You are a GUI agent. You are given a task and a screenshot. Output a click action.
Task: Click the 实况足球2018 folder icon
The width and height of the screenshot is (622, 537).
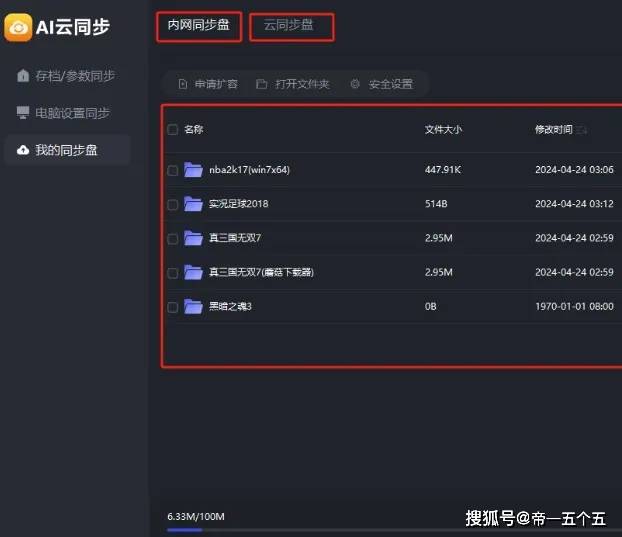(193, 204)
